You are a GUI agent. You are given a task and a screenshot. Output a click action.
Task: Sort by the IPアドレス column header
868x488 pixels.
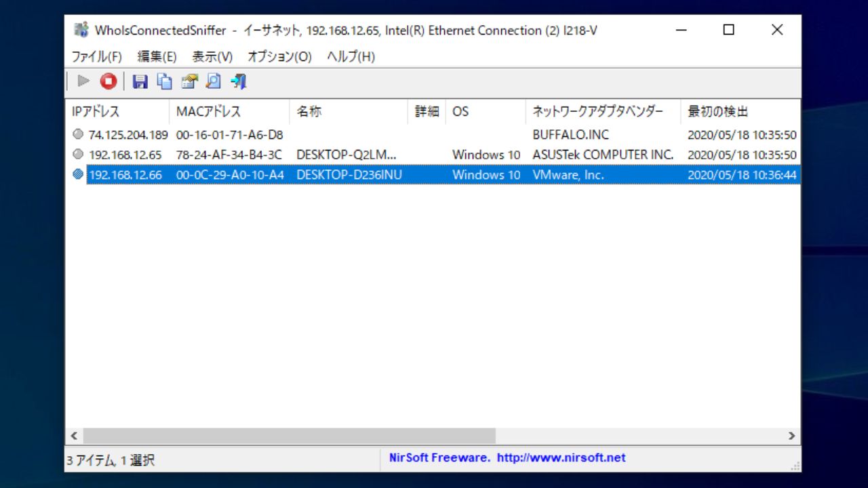[117, 112]
